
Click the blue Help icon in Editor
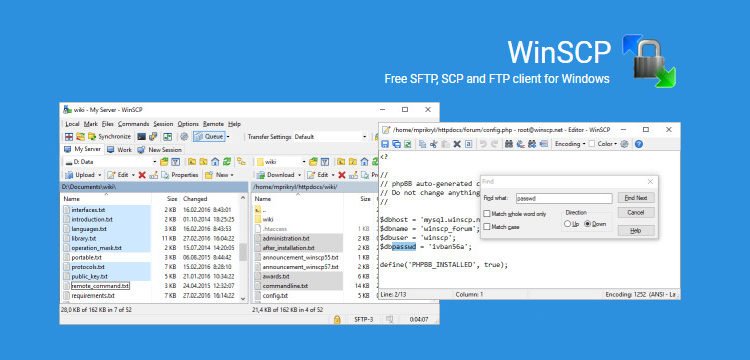pos(639,144)
